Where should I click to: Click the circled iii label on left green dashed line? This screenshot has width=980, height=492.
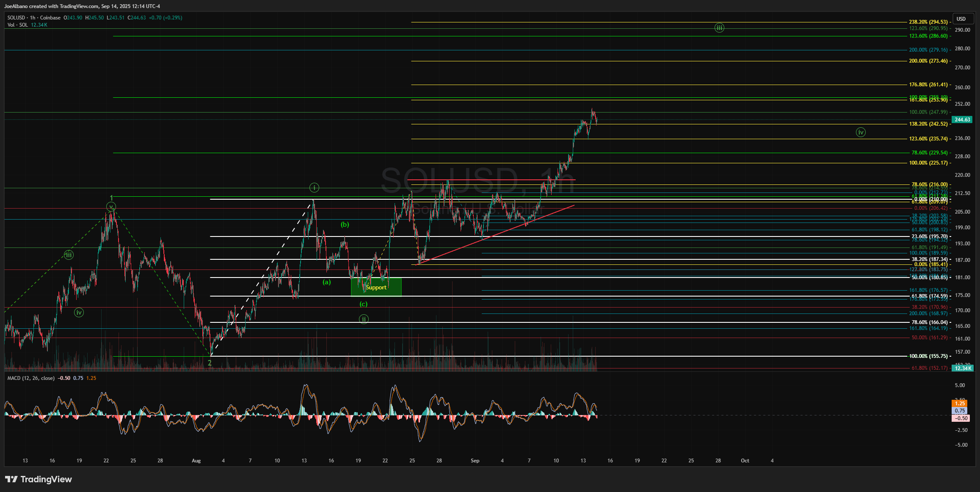click(x=69, y=255)
